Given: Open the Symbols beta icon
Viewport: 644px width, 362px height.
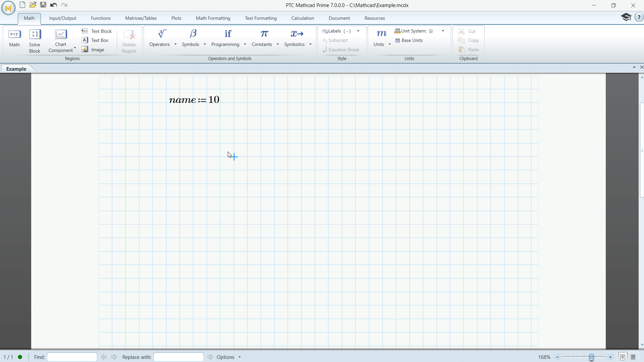Looking at the screenshot, I should click(x=193, y=34).
